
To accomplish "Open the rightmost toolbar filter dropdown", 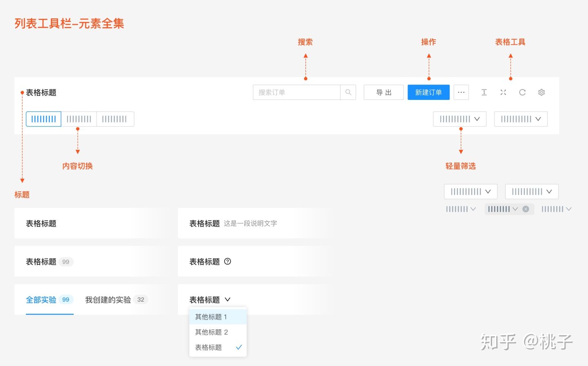I will tap(521, 119).
